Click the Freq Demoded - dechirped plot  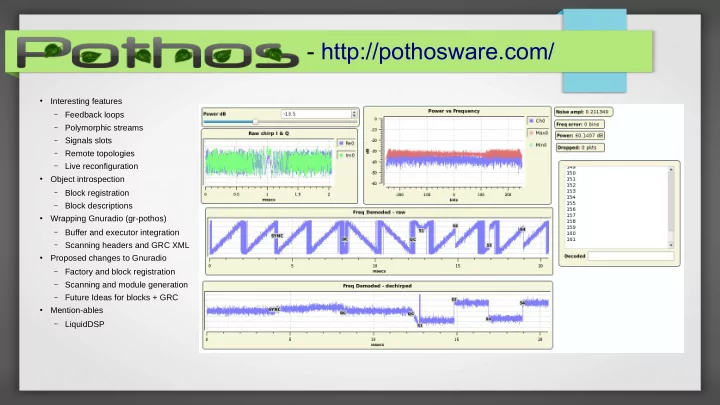tap(377, 311)
